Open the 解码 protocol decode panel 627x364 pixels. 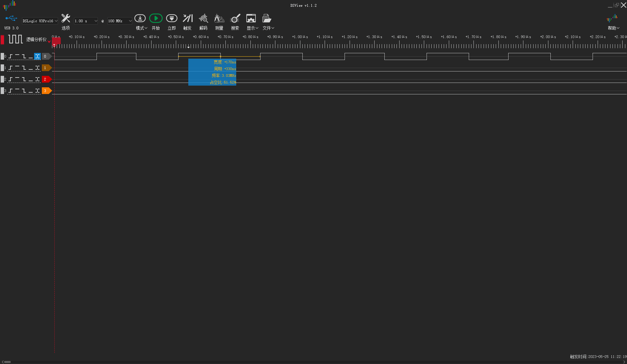[203, 18]
